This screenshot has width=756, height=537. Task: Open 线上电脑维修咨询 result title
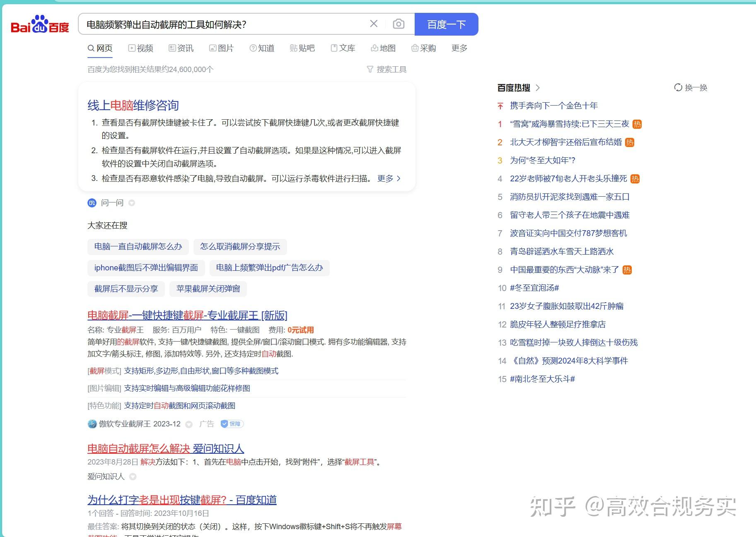pyautogui.click(x=133, y=105)
